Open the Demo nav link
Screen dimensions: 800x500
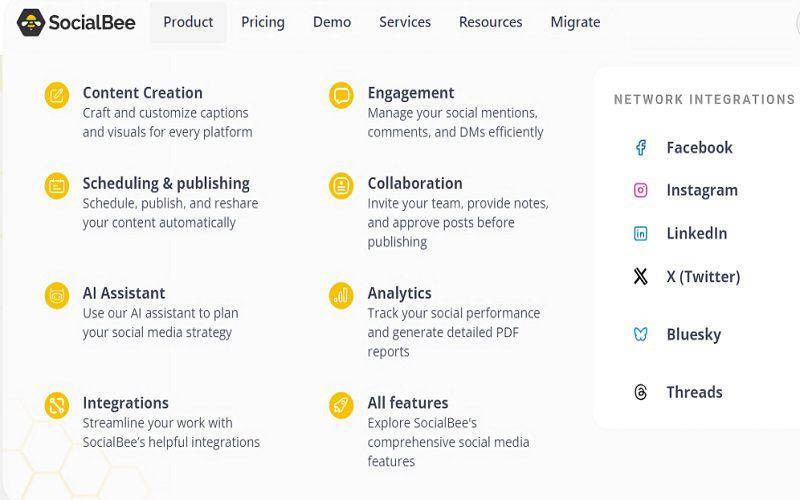pos(332,22)
